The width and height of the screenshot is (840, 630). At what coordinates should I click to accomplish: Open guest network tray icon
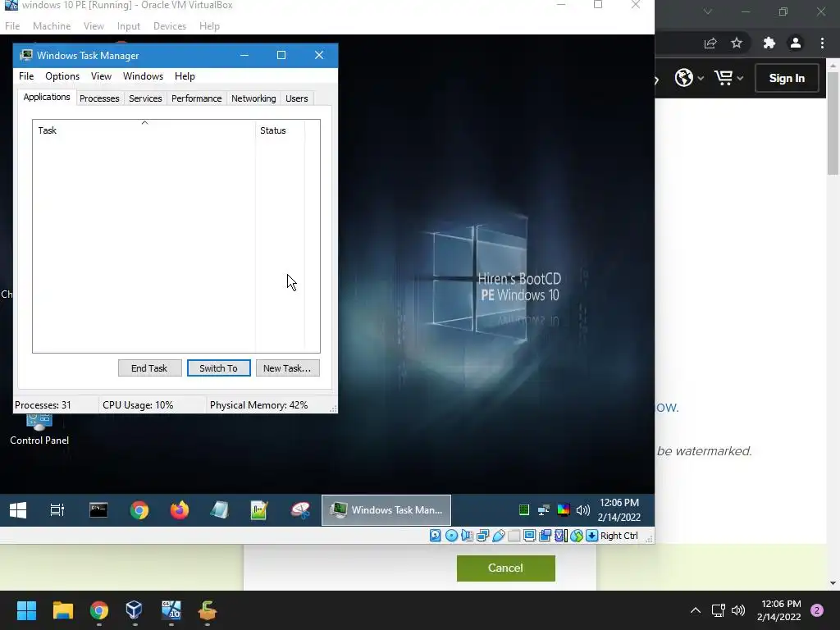point(544,510)
